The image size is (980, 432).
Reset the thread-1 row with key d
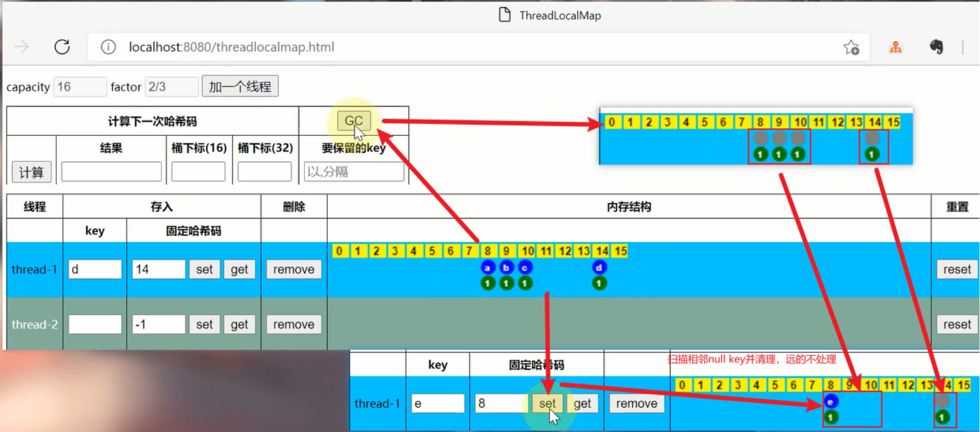(x=957, y=269)
